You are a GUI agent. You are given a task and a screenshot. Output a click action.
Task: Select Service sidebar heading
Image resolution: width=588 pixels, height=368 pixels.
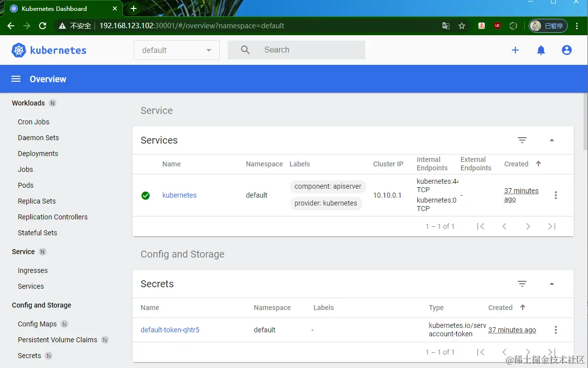click(23, 251)
